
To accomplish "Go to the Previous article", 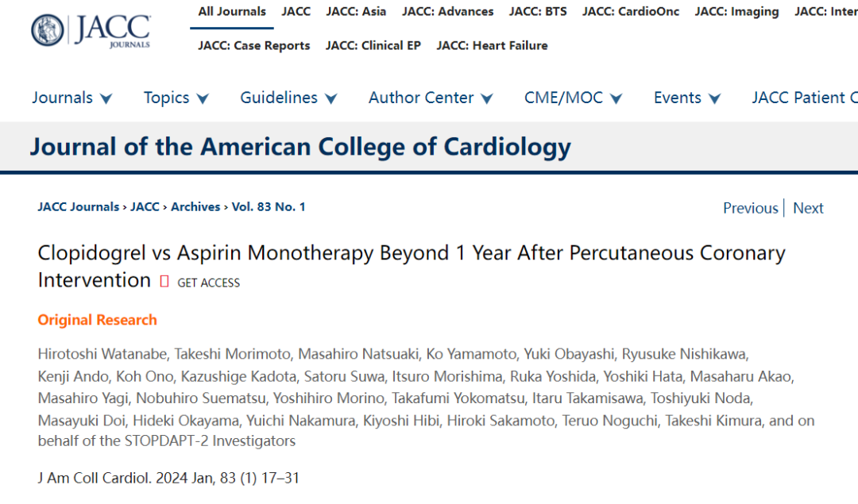I will click(750, 208).
